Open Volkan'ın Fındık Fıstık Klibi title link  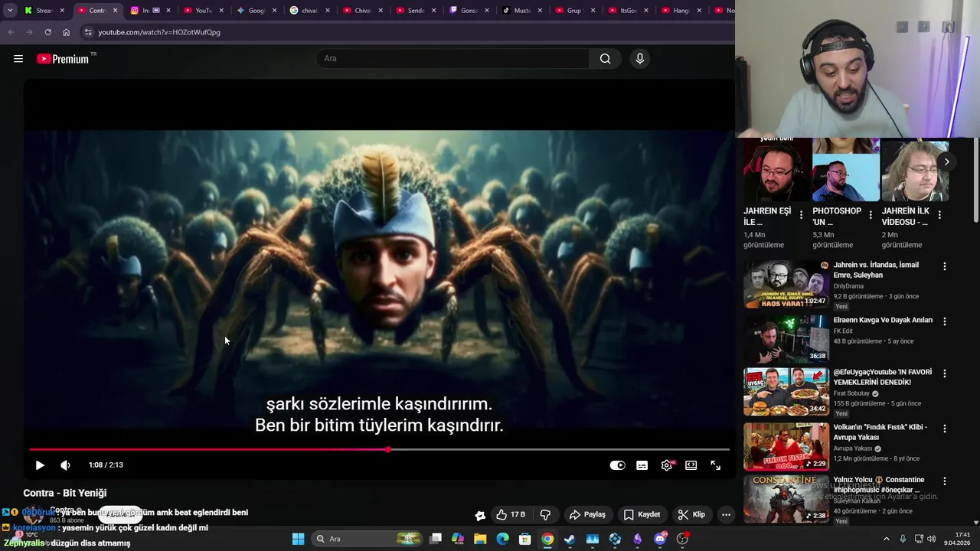(x=880, y=432)
